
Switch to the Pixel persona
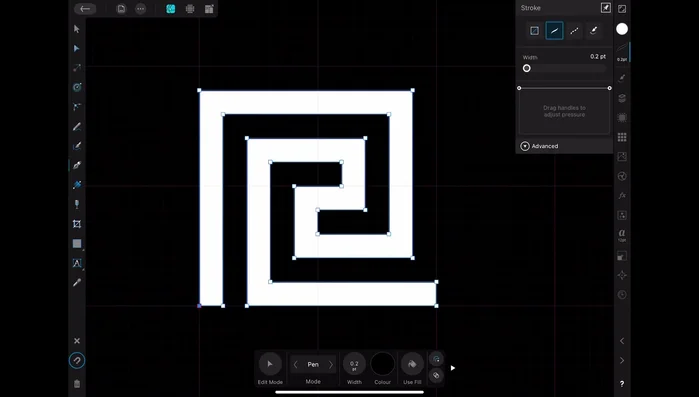pos(190,8)
